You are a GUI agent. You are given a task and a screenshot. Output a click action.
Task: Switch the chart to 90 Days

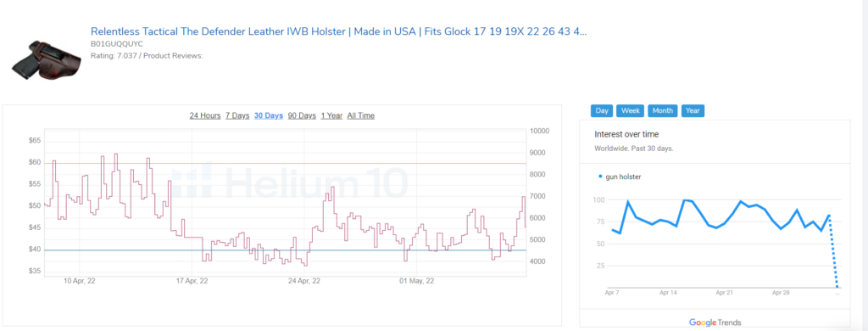coord(302,116)
